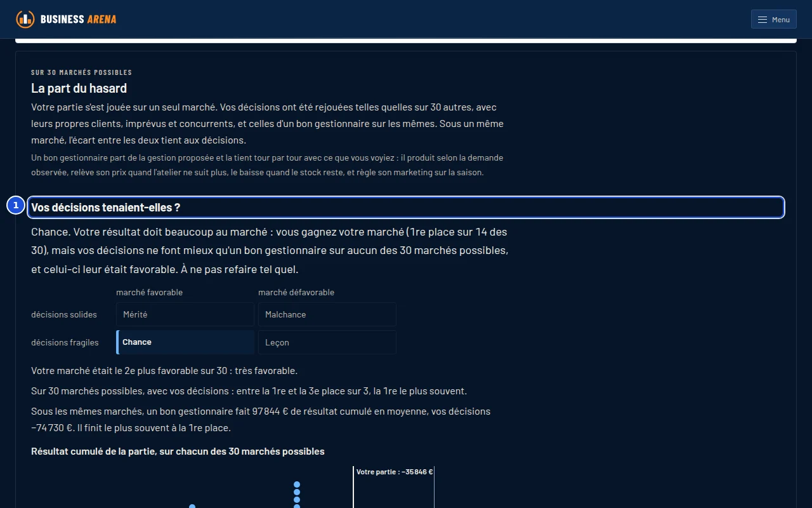Click the "Votre partie : −35 846 €" chart label

395,472
